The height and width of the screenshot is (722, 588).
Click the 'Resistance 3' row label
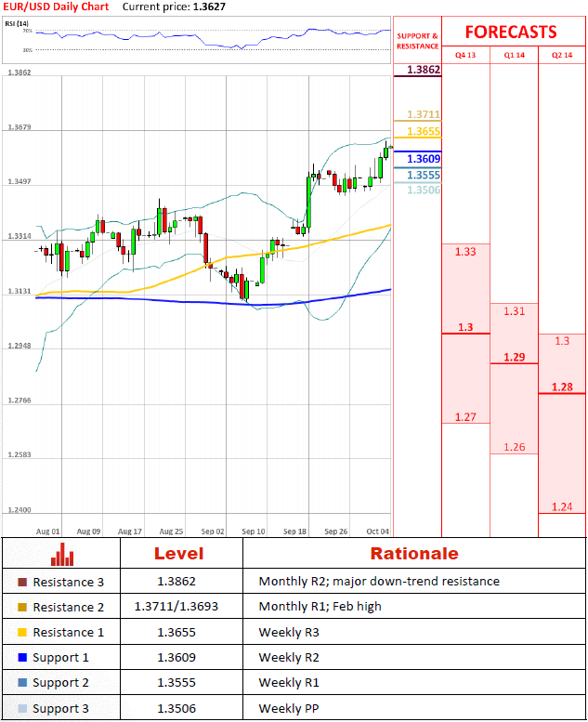point(68,582)
